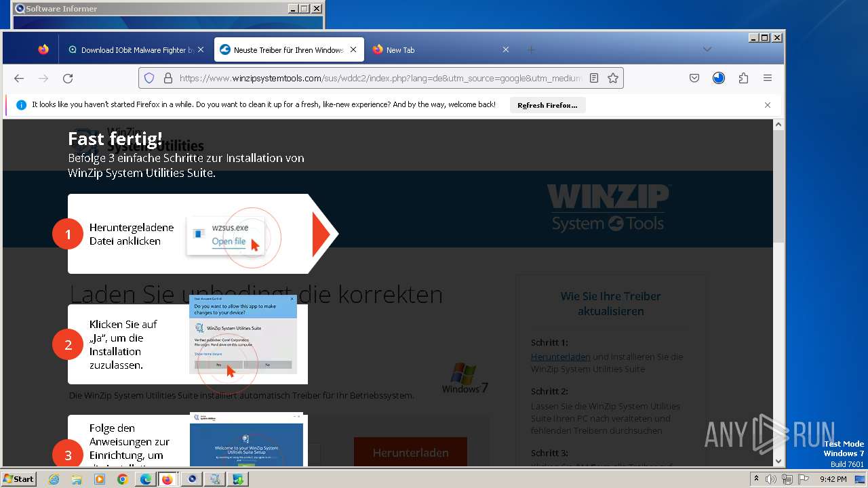Open the Action Center flag icon

tap(802, 479)
